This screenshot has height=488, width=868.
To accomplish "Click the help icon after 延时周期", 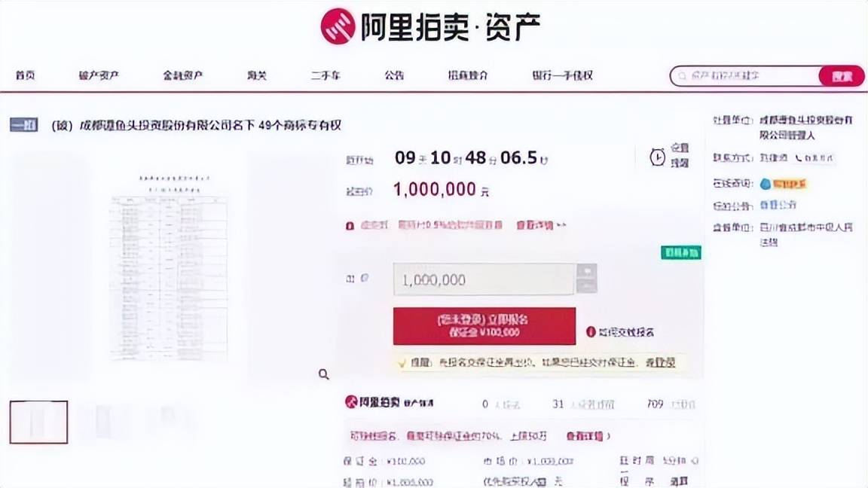I will (x=695, y=460).
